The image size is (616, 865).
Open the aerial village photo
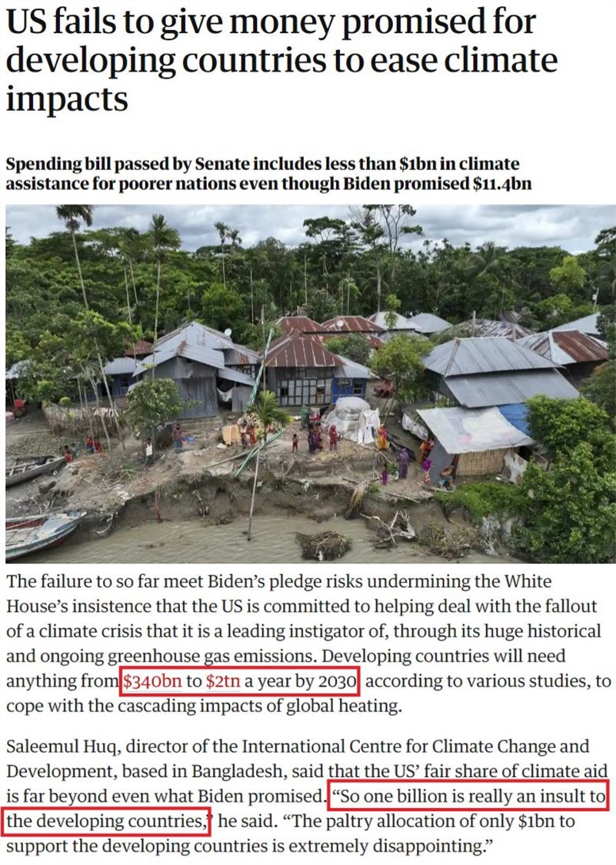tap(311, 384)
